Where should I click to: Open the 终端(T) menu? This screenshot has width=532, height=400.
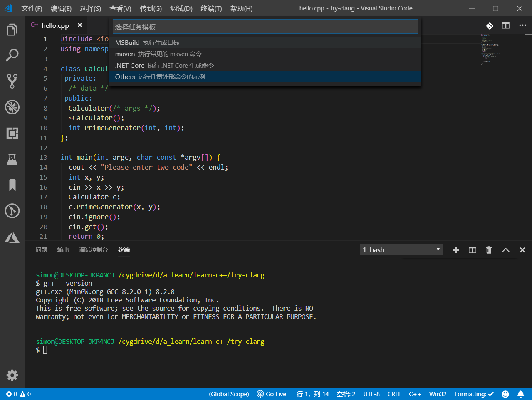(x=211, y=8)
